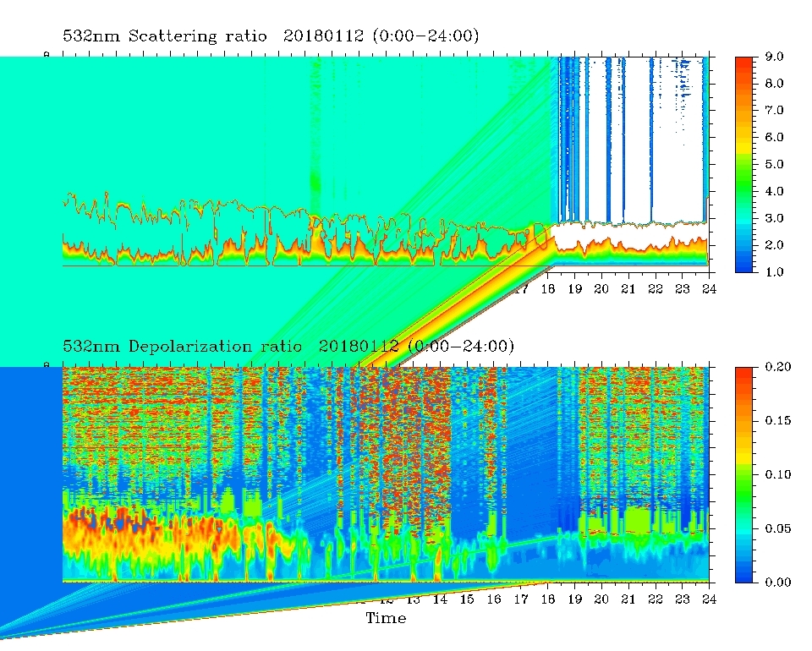Viewport: 812px width, 651px height.
Task: Click hour 20 tick on scattering plot axis
Action: point(601,289)
